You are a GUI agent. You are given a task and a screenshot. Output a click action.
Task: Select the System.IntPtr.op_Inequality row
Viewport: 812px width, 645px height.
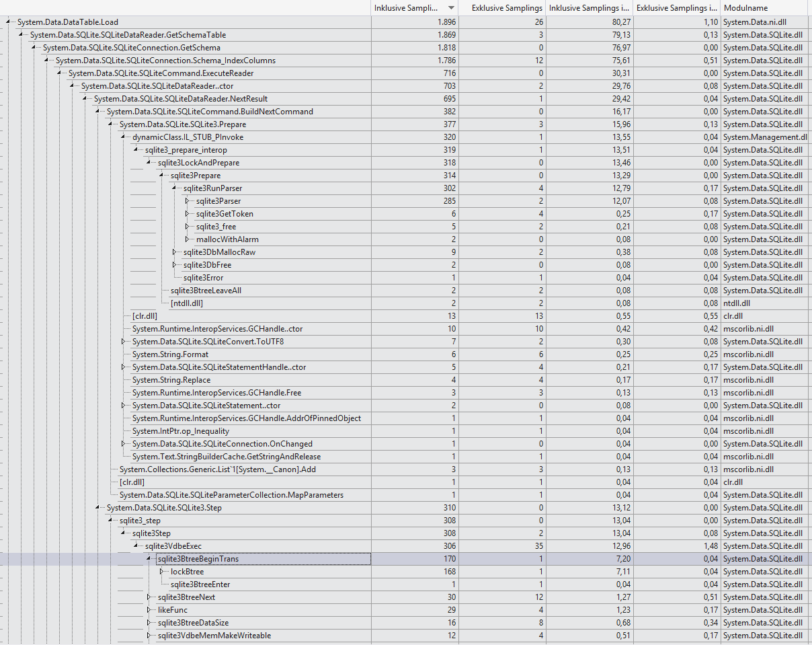pos(181,431)
